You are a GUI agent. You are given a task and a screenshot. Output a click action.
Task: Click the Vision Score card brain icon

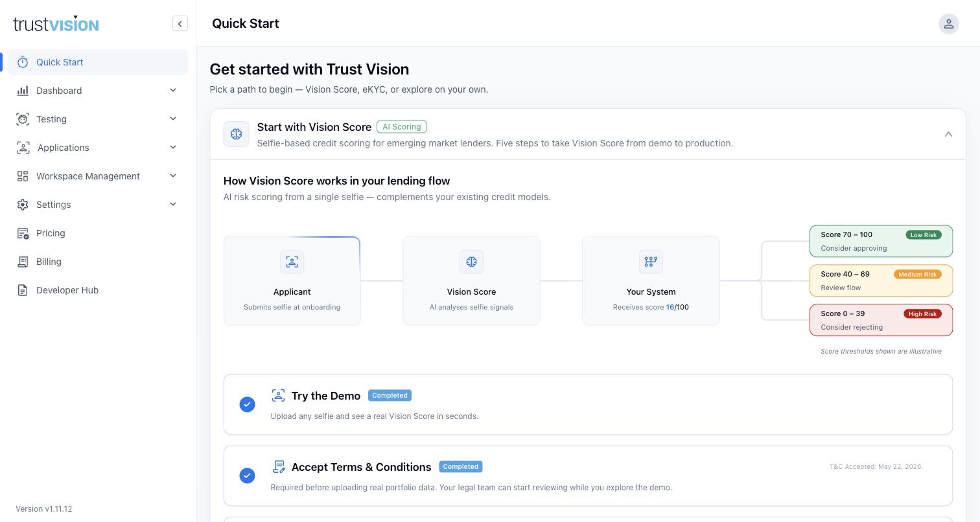tap(471, 262)
